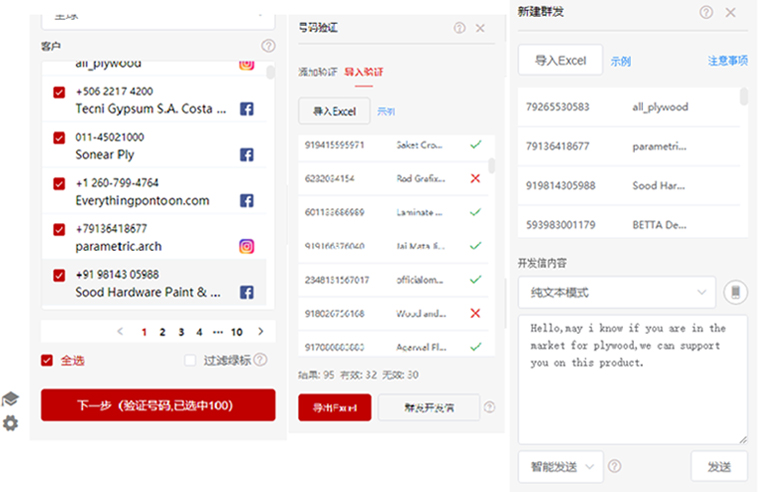Click the phone template icon beside 纯文本模式
Viewport: 758px width, 492px height.
click(735, 293)
